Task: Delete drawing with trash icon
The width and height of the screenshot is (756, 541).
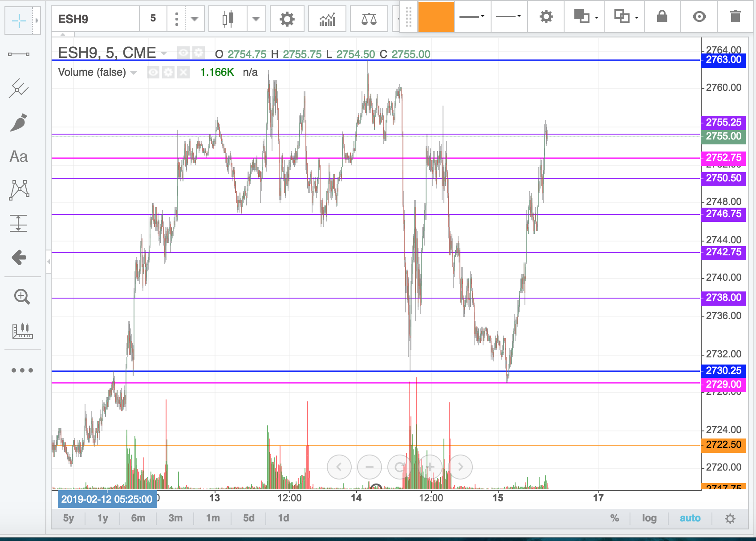Action: point(736,16)
